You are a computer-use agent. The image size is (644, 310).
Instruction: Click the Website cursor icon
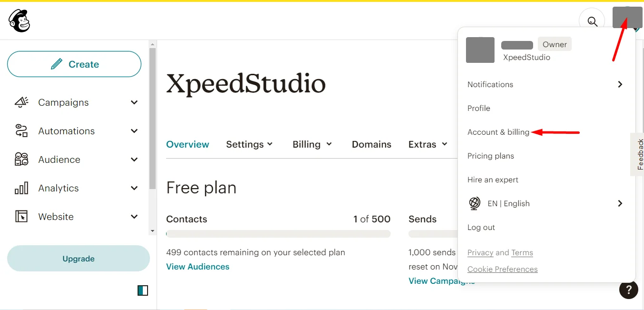(x=21, y=217)
